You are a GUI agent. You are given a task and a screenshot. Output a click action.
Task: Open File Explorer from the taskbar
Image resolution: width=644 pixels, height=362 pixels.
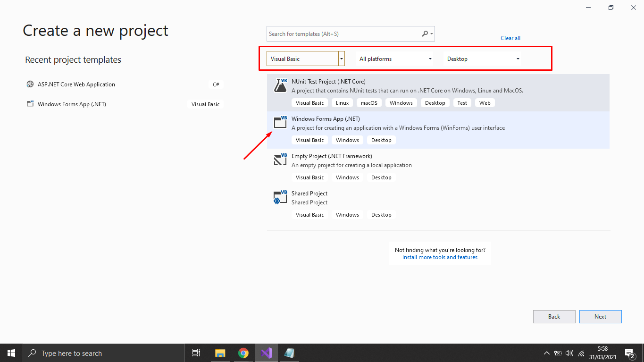pos(220,353)
